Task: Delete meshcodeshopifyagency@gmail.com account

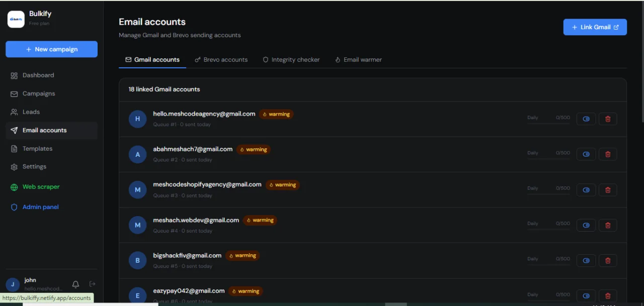Action: click(608, 190)
